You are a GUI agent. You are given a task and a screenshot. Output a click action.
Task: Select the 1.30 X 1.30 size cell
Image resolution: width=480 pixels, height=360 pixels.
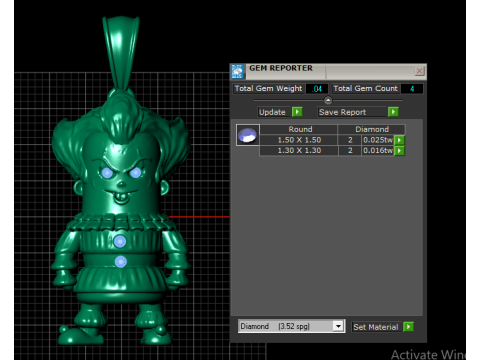click(x=299, y=151)
